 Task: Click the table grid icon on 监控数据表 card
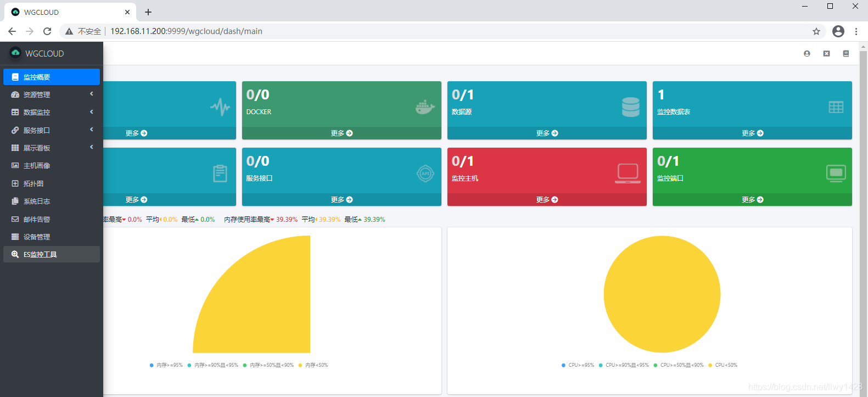[x=836, y=107]
